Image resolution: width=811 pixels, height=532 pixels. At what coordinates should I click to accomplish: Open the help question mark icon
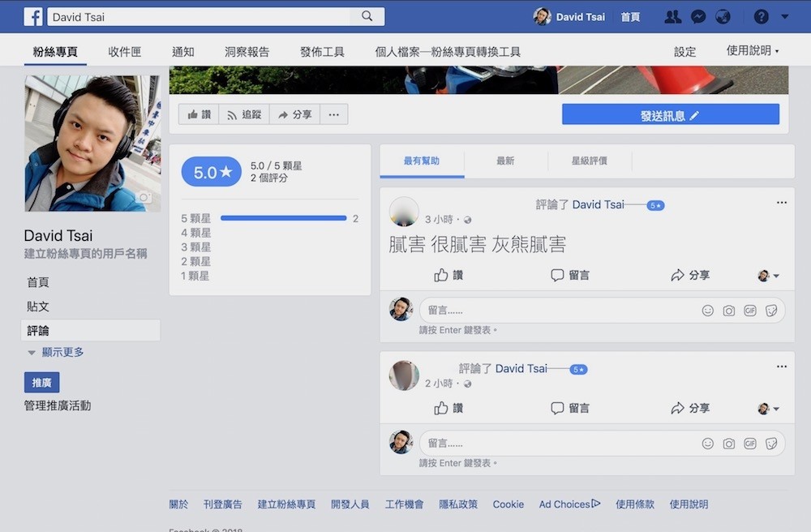(761, 17)
